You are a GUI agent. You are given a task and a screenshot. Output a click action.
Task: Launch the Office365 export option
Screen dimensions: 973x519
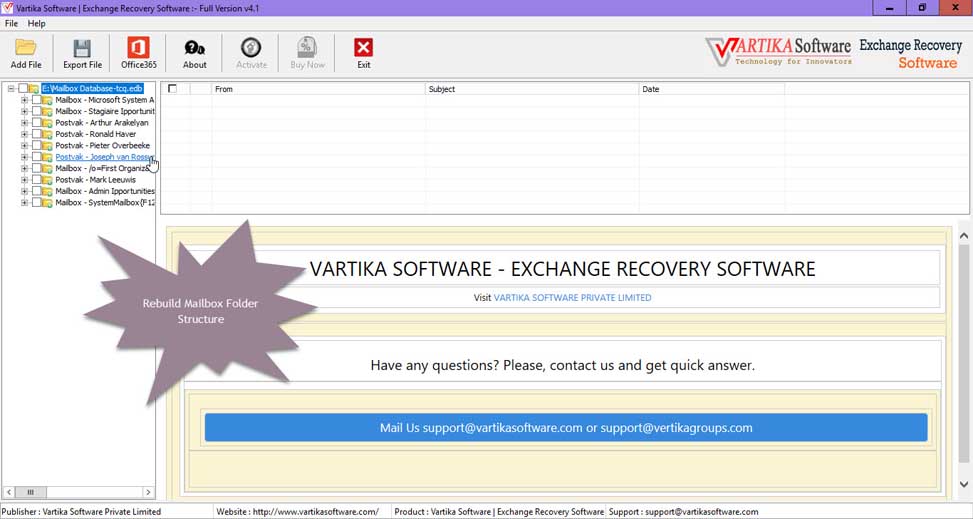coord(138,53)
